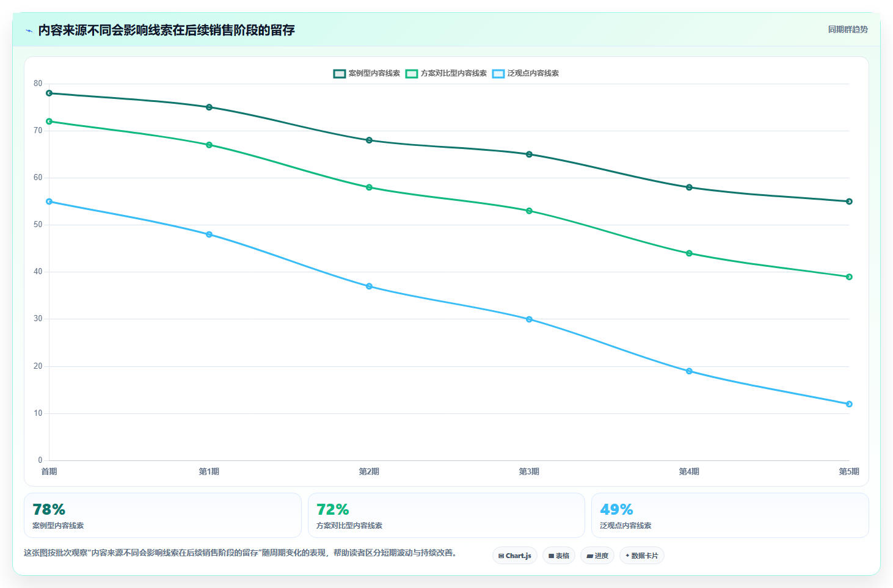This screenshot has width=893, height=588.
Task: Toggle the 泛观点内容线索 legend swatch
Action: tap(498, 73)
